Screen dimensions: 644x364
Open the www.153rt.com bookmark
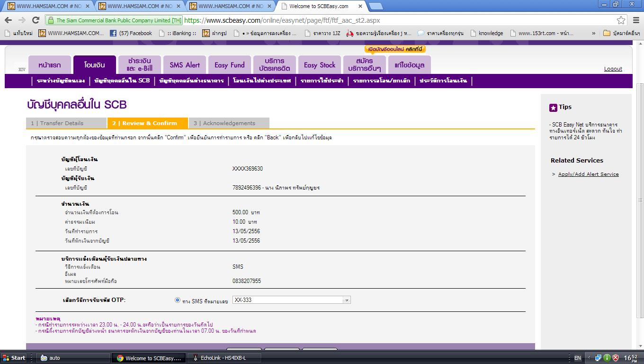point(541,33)
